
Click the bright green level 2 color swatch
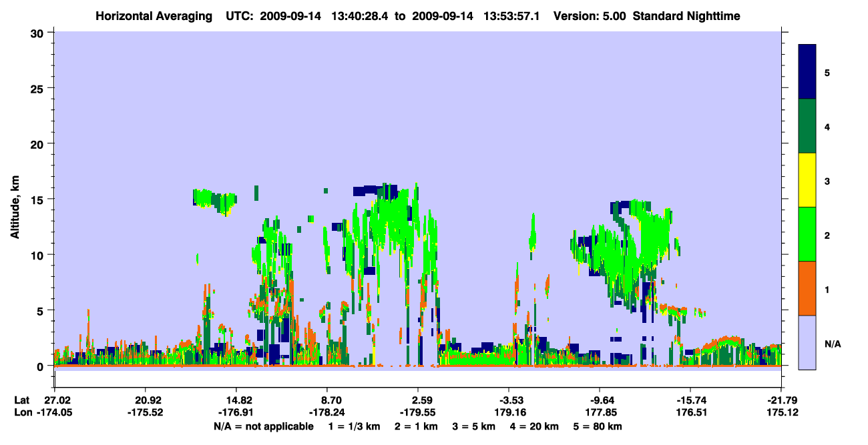coord(807,234)
